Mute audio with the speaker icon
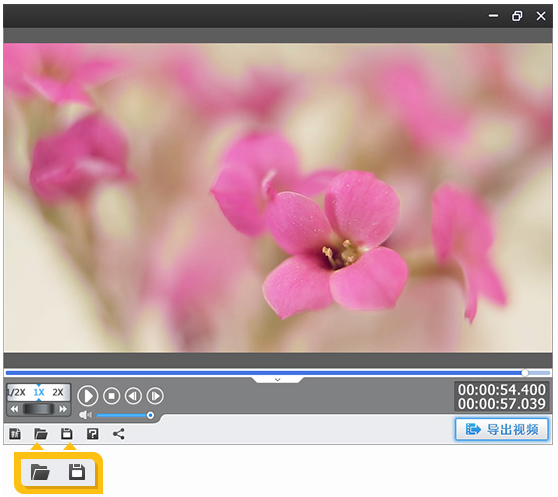 point(85,415)
